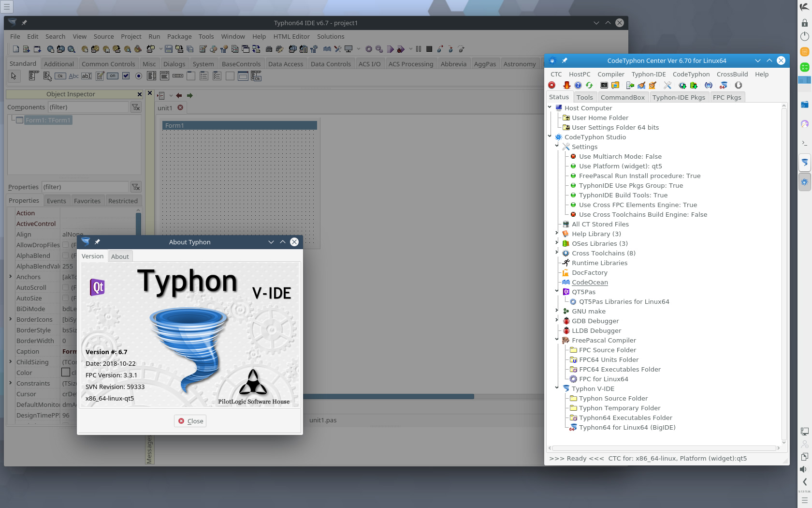
Task: Toggle the AutoSize checkbox in Object Inspector
Action: [65, 298]
